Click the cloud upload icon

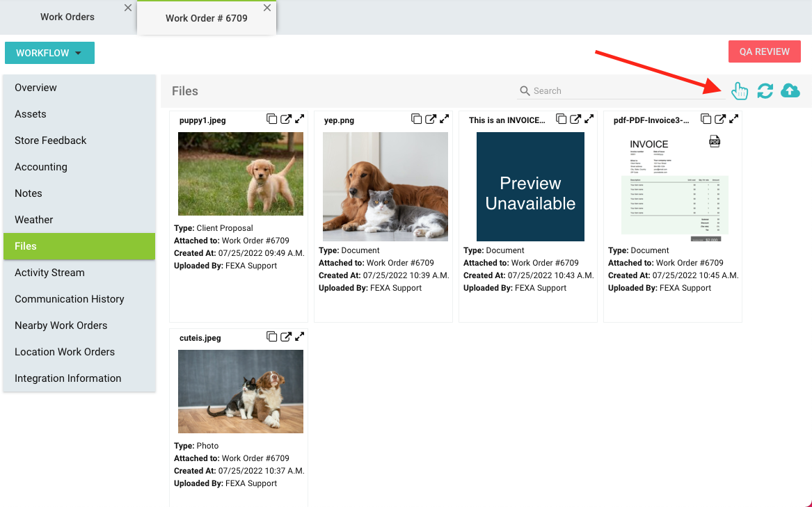tap(790, 90)
